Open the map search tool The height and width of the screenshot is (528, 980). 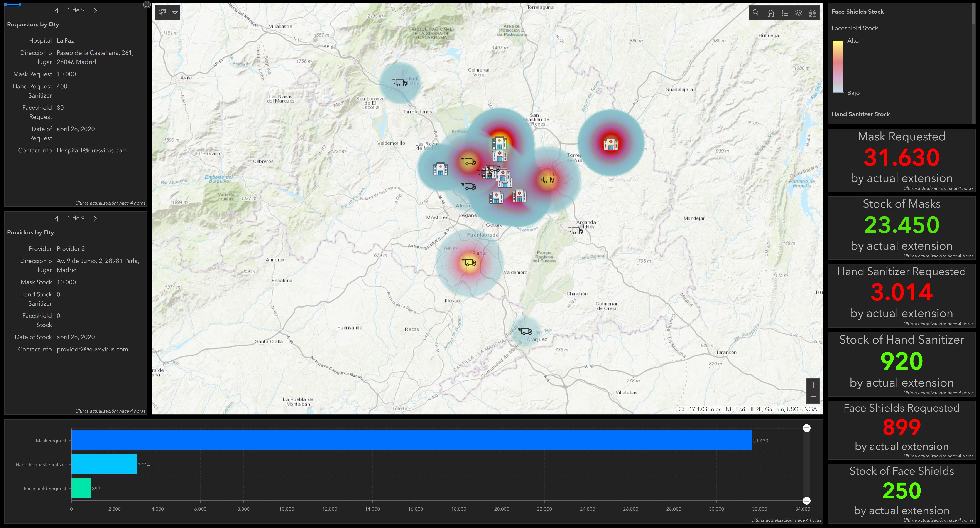(x=756, y=13)
